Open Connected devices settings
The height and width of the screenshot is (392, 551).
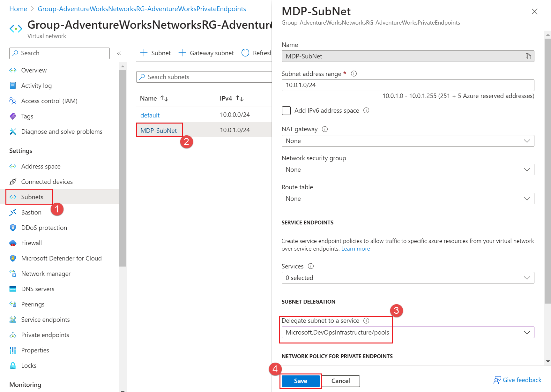47,181
